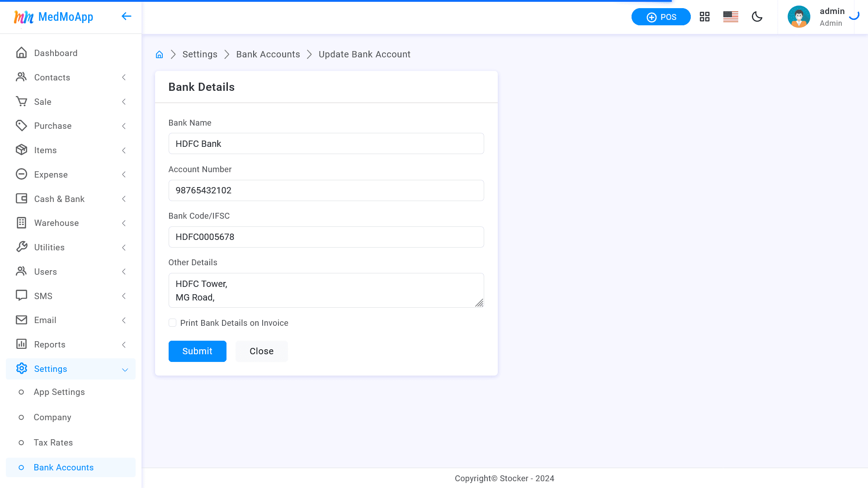Click the Users people icon
Screen dimensions: 868x488
click(21, 272)
